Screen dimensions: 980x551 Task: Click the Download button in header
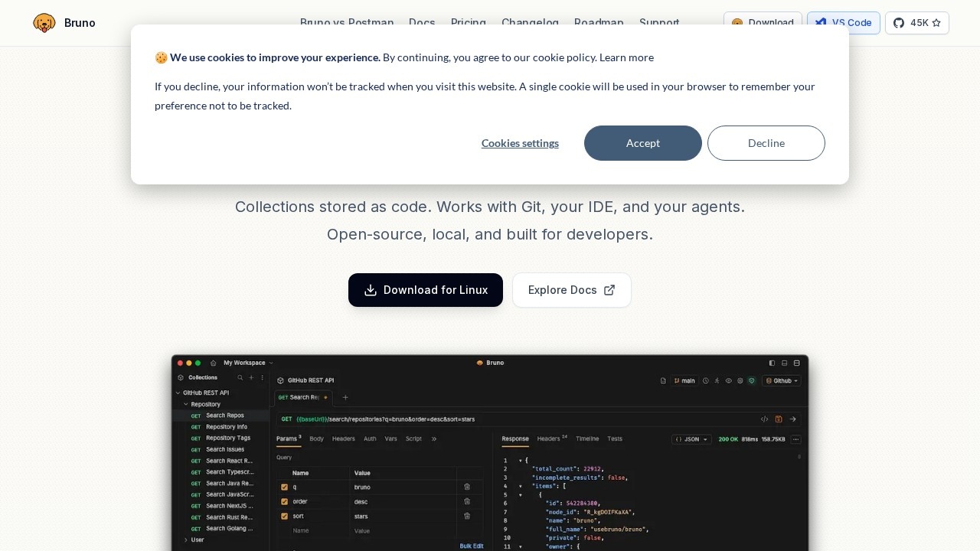tap(763, 23)
